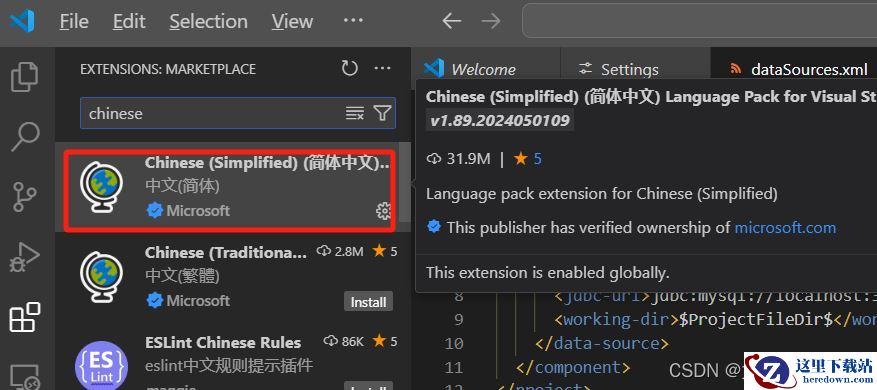877x390 pixels.
Task: Go forward with the right arrow
Action: coord(491,21)
